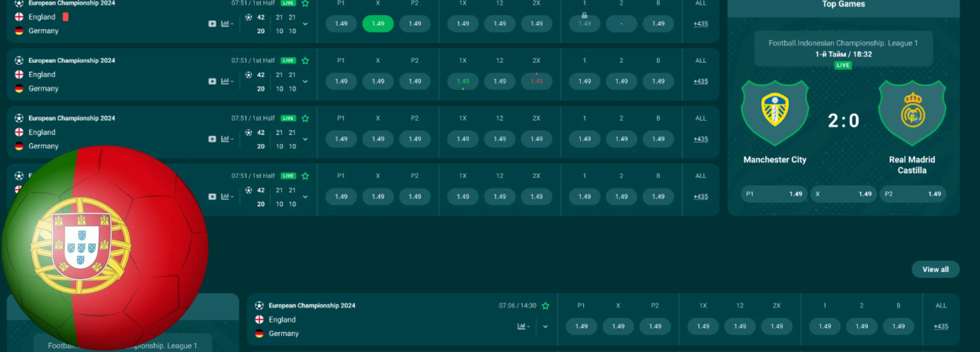
Task: Toggle favorite star on England red-card match
Action: tap(305, 4)
